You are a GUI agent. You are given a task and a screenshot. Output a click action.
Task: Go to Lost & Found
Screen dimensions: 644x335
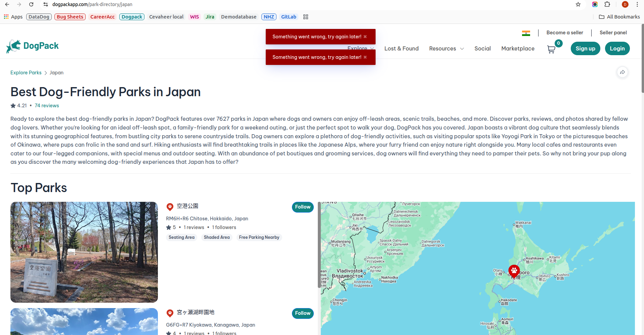[x=401, y=49]
